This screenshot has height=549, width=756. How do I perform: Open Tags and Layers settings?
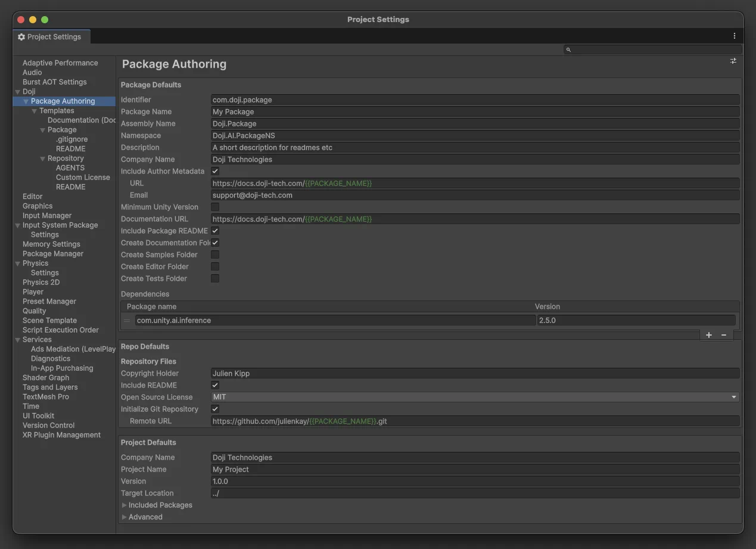coord(50,387)
